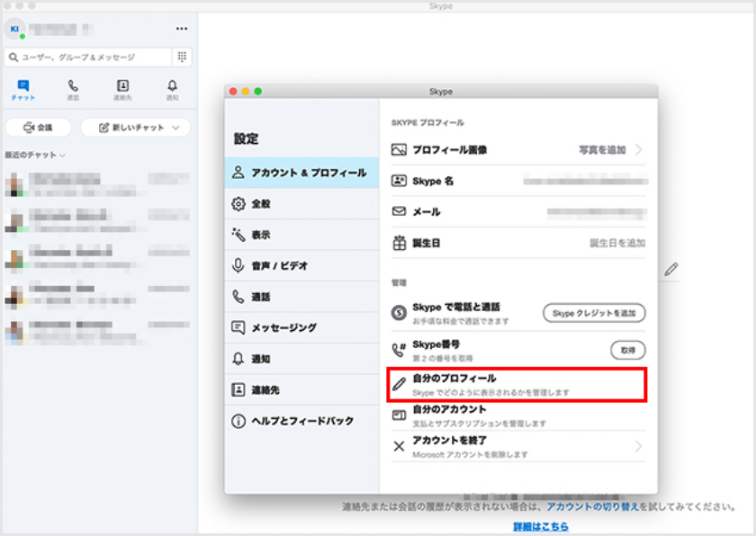Click the Skype credit S icon
Viewport: 756px width, 536px height.
click(399, 313)
